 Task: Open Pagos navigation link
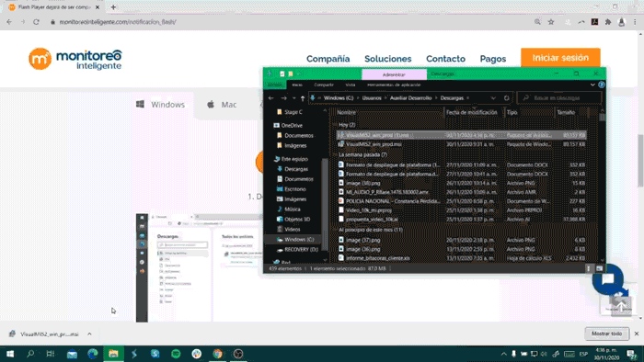493,59
